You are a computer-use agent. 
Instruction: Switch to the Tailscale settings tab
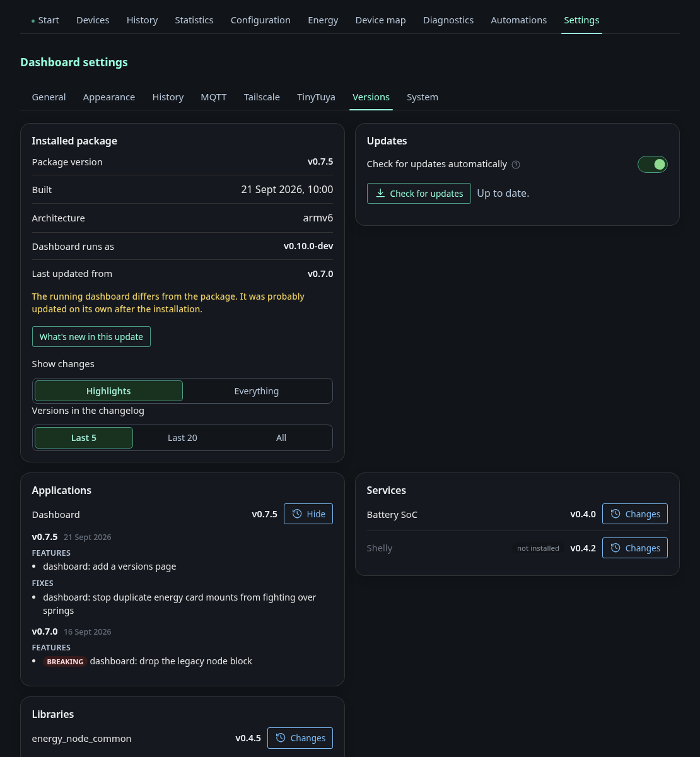point(262,97)
